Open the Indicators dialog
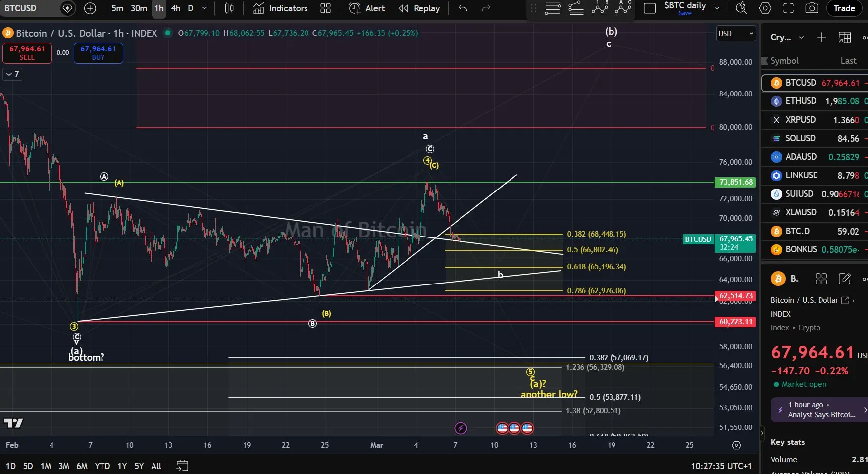868x474 pixels. pyautogui.click(x=280, y=8)
